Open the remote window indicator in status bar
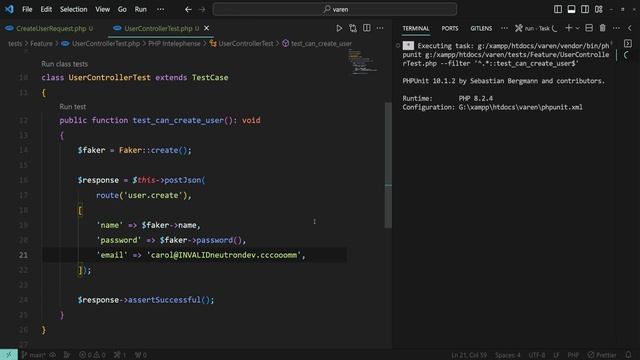Viewport: 640px width, 360px height. tap(9, 355)
